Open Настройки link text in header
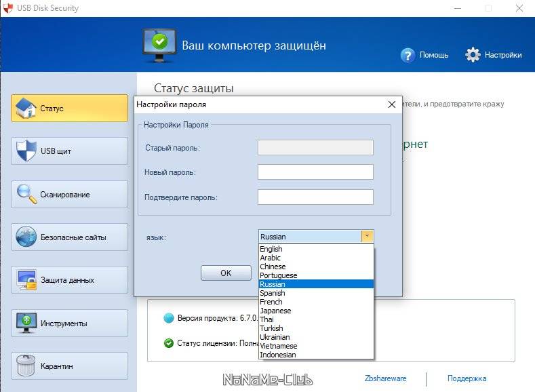The image size is (535, 392). click(x=503, y=55)
